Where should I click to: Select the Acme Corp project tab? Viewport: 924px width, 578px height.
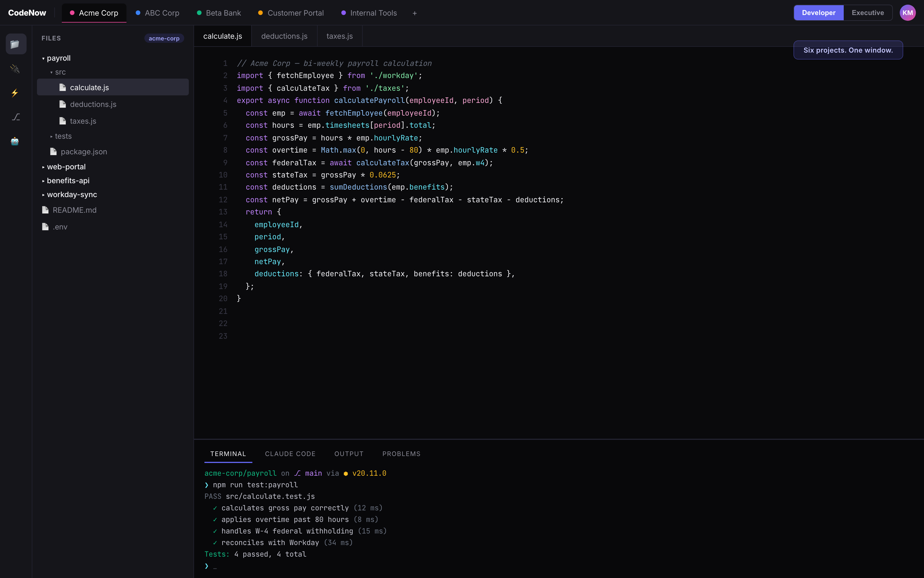tap(94, 13)
